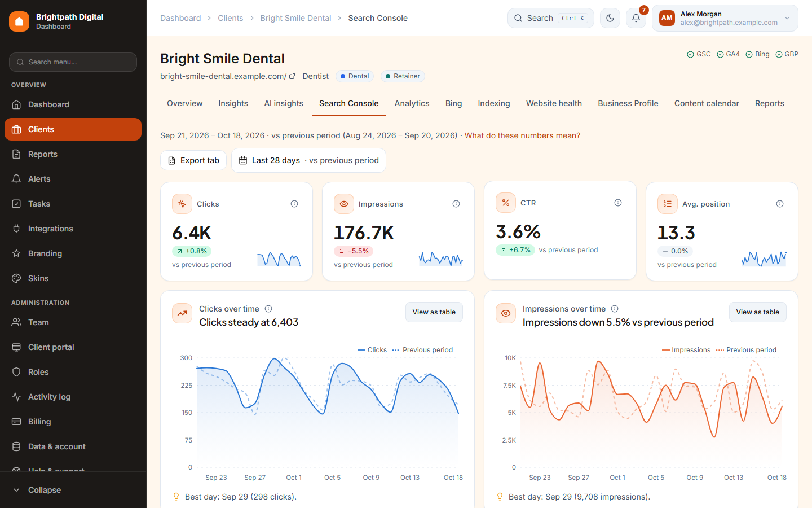Image resolution: width=812 pixels, height=508 pixels.
Task: Open the top Search Ctrl K box
Action: tap(550, 18)
